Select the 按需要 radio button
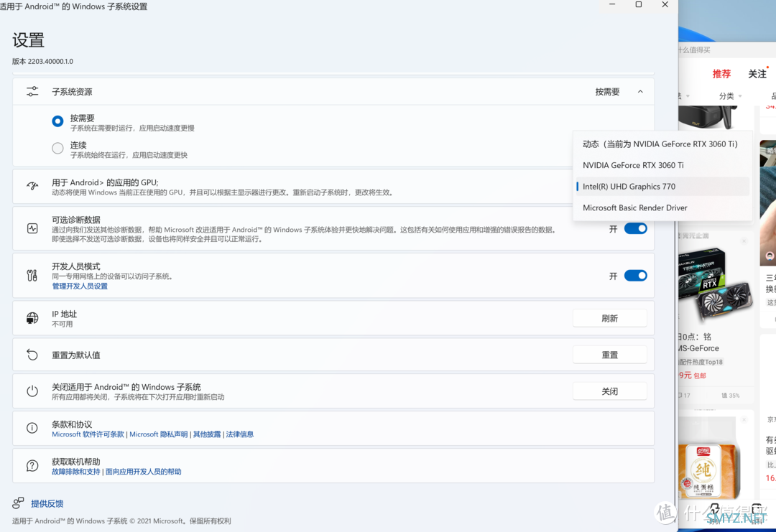This screenshot has width=776, height=532. 57,121
